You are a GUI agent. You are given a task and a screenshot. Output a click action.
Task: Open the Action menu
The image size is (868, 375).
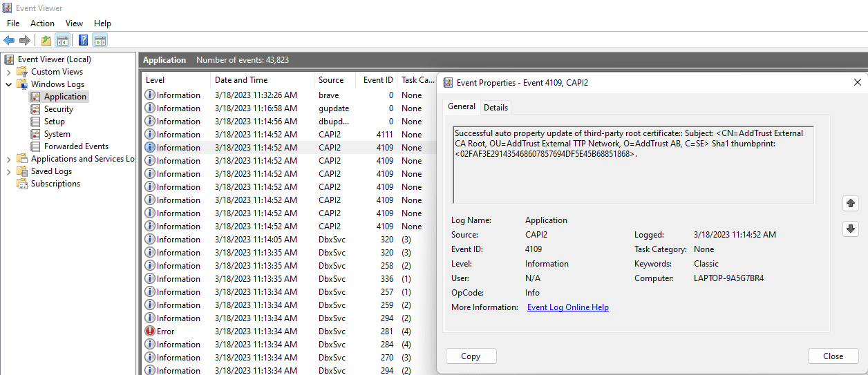point(42,23)
